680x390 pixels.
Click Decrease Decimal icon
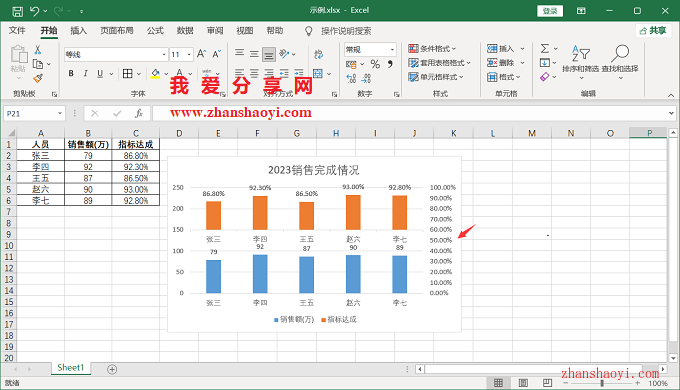[x=366, y=78]
